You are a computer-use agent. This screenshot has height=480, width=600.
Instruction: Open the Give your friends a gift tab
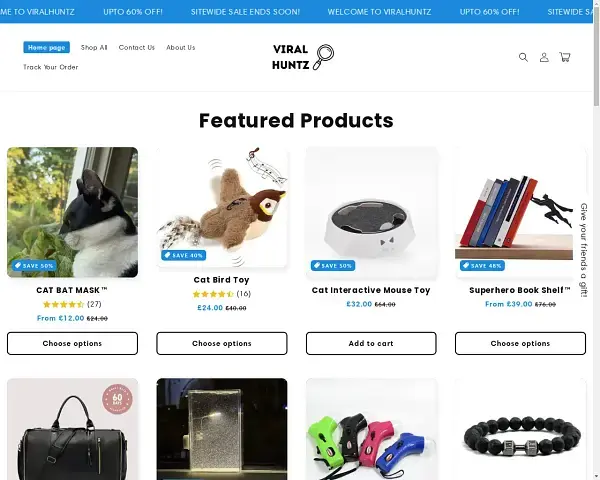point(584,250)
